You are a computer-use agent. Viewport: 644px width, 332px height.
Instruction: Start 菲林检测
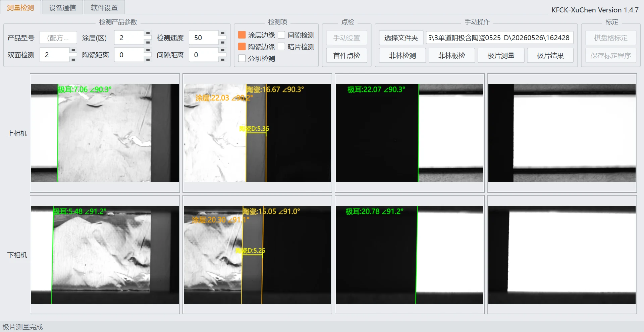[402, 56]
